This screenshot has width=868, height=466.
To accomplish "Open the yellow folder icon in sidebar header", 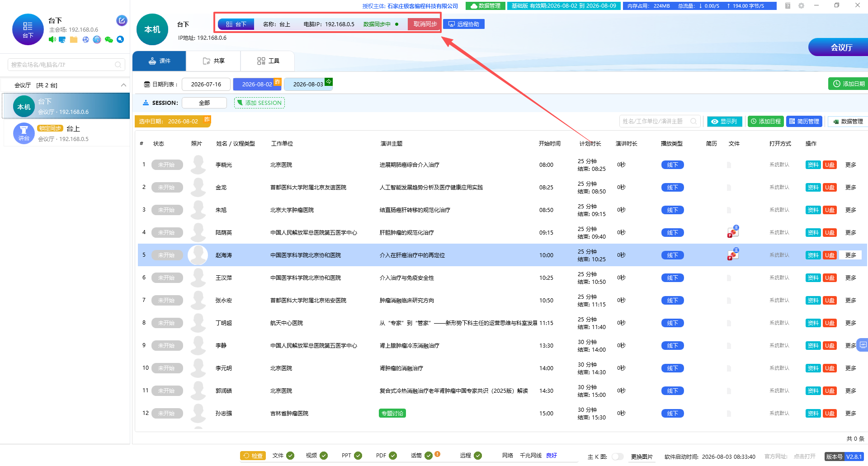I will pyautogui.click(x=74, y=40).
